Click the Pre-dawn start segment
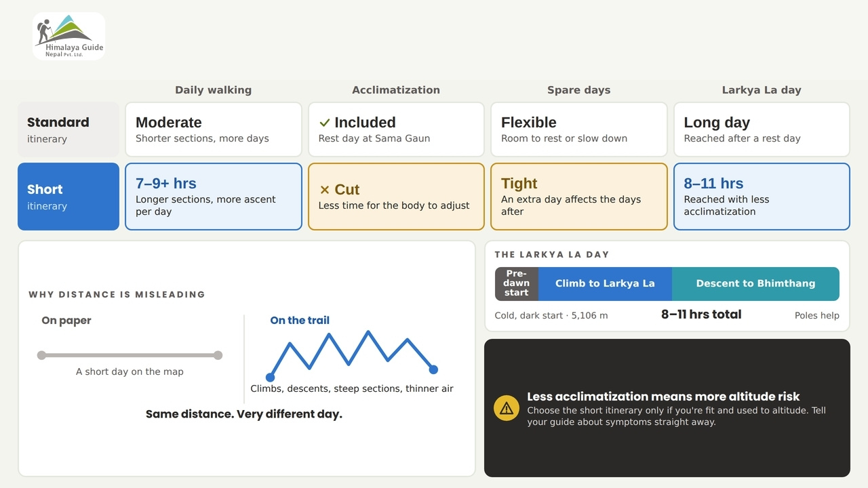This screenshot has width=868, height=488. [x=517, y=283]
